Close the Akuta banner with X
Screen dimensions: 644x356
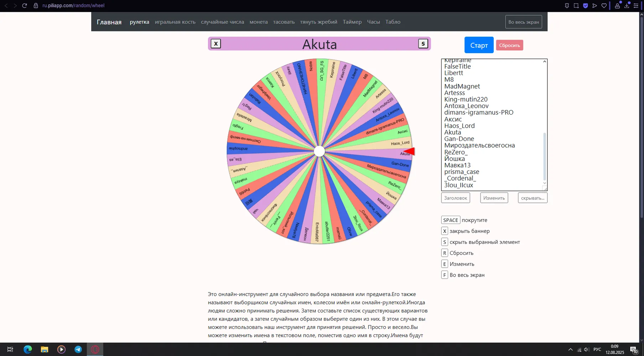[216, 44]
